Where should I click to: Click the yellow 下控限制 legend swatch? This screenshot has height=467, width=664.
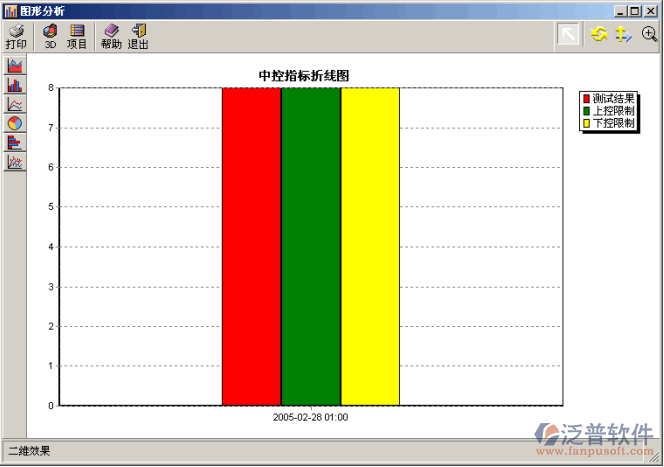click(x=587, y=123)
